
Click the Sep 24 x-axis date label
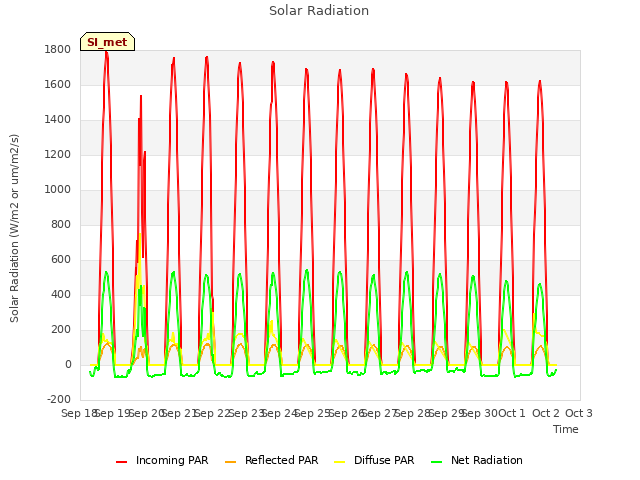279,413
